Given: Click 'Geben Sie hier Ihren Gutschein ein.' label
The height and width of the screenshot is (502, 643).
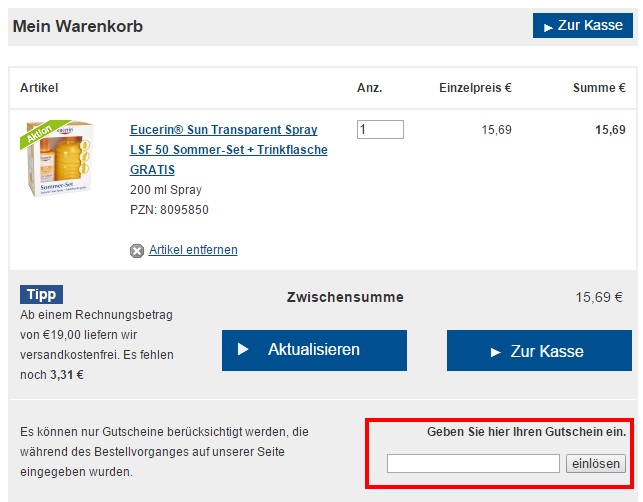Looking at the screenshot, I should (x=527, y=432).
